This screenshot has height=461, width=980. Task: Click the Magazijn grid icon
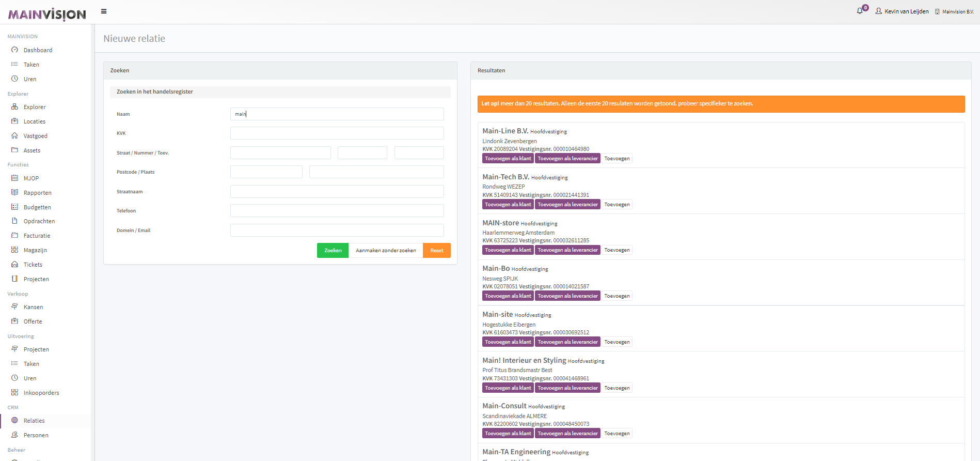[x=14, y=250]
